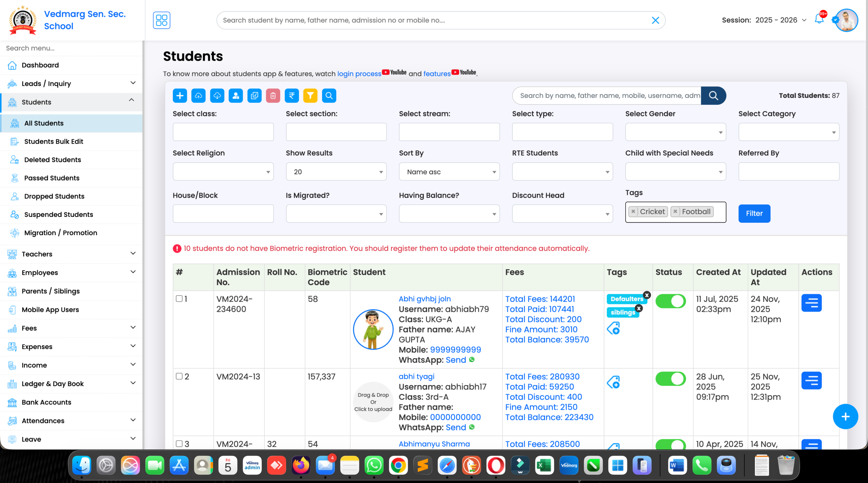Toggle active status for Abhi gvhbj joln
The image size is (868, 483).
pos(670,301)
